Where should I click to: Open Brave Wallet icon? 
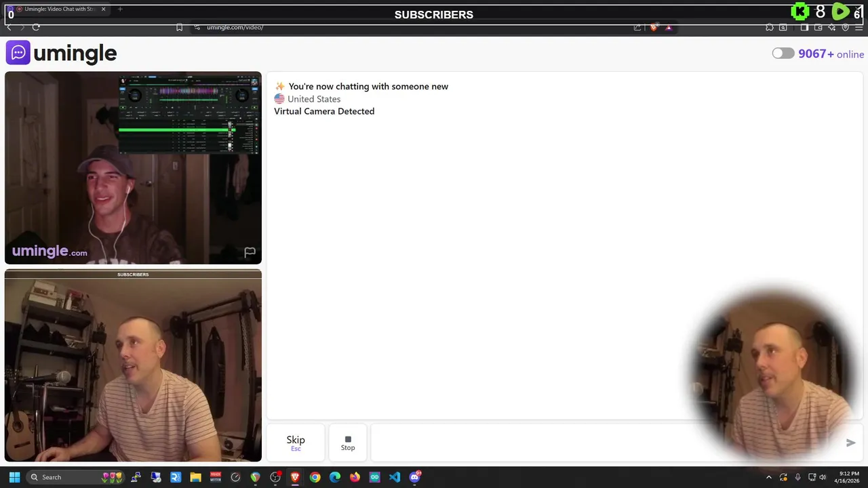click(818, 27)
